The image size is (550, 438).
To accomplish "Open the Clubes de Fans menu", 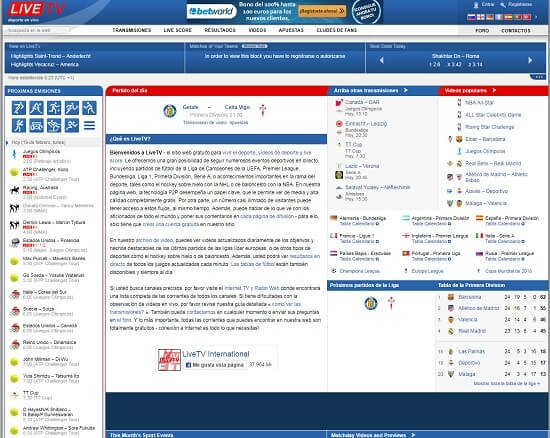I will pyautogui.click(x=336, y=30).
